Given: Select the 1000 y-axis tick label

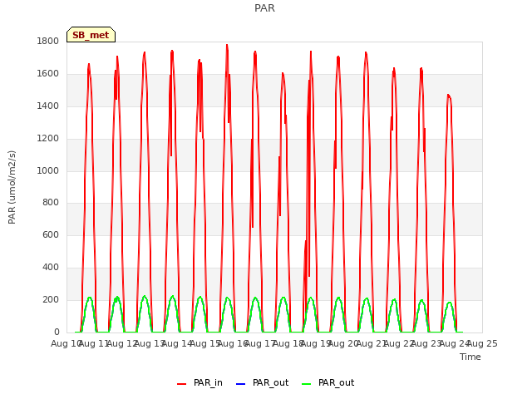Looking at the screenshot, I should (48, 170).
